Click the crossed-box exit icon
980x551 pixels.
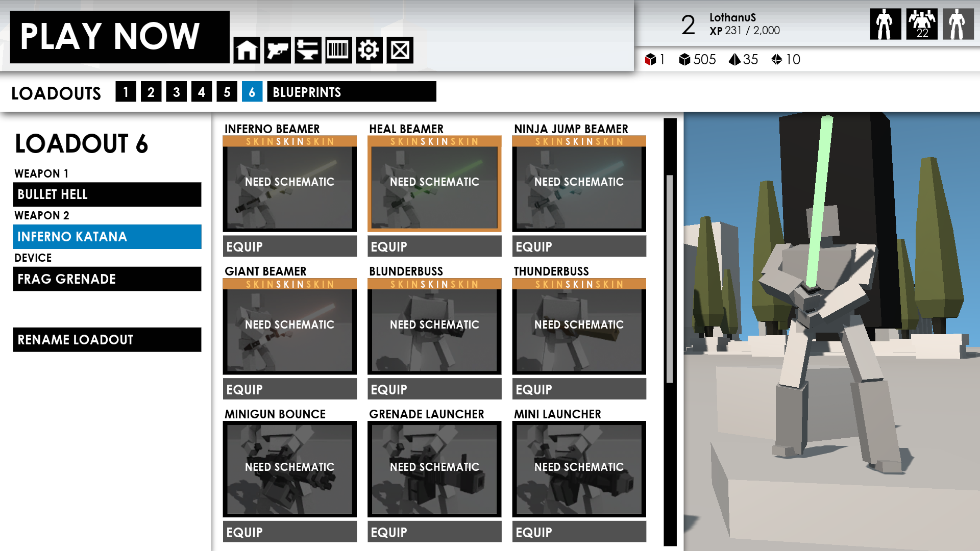point(400,50)
